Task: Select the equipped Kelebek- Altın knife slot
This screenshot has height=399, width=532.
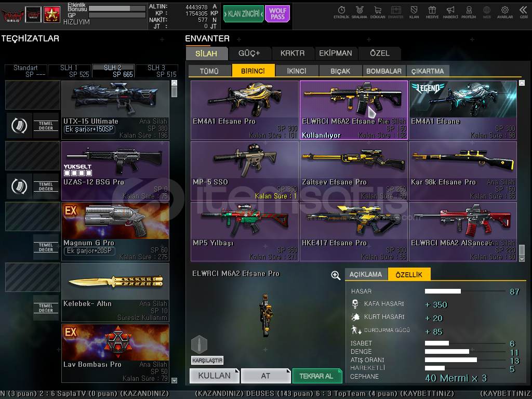Action: point(115,292)
